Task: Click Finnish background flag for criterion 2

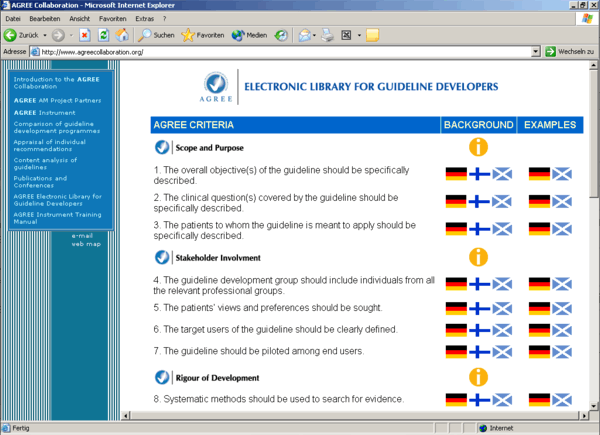Action: 479,201
